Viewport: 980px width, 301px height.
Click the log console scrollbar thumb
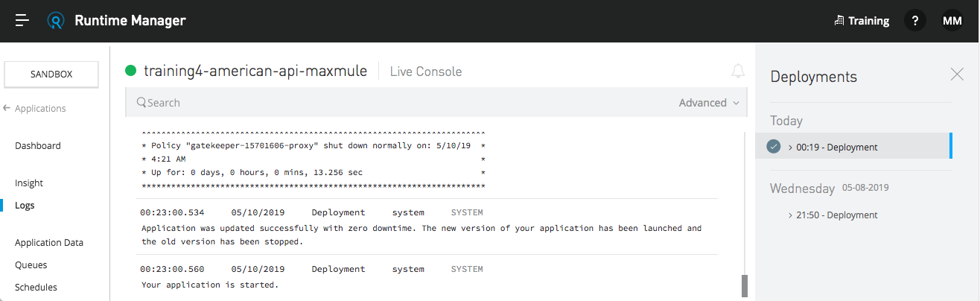click(743, 286)
